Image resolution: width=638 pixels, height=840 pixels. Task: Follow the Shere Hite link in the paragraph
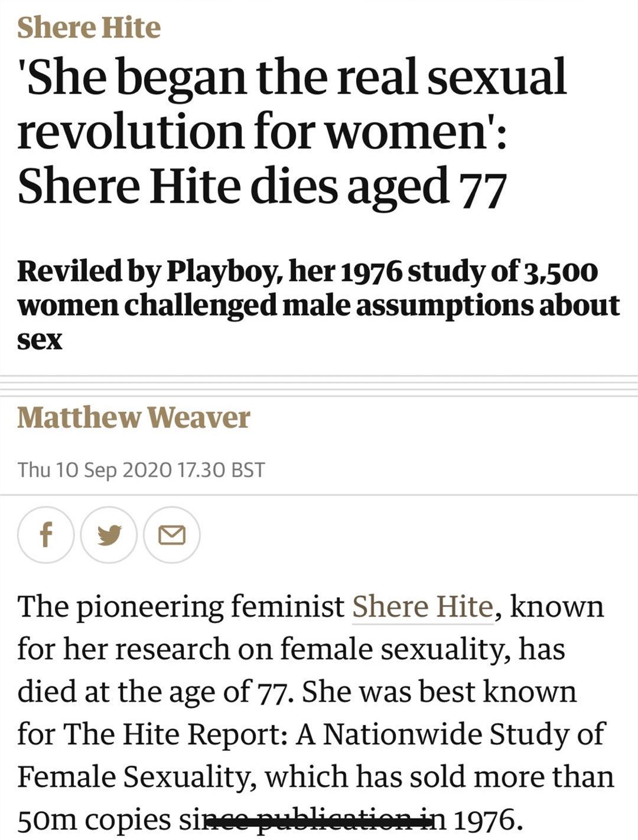422,607
